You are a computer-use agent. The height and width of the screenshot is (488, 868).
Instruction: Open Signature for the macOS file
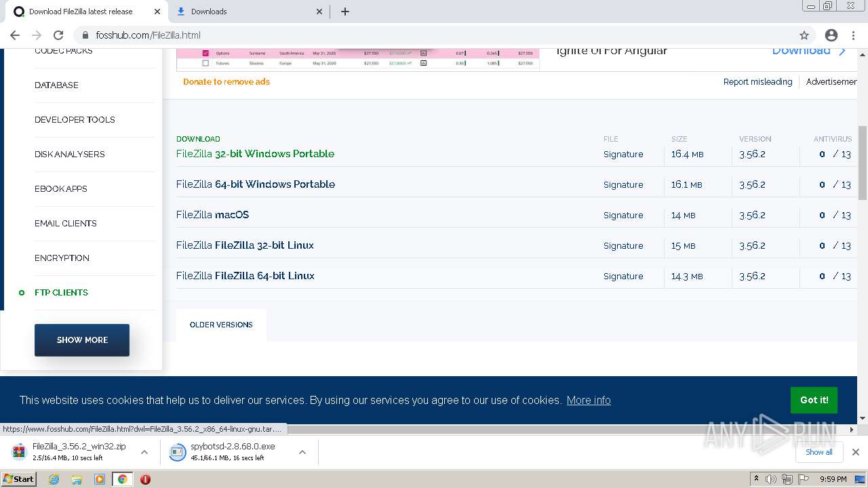point(623,216)
